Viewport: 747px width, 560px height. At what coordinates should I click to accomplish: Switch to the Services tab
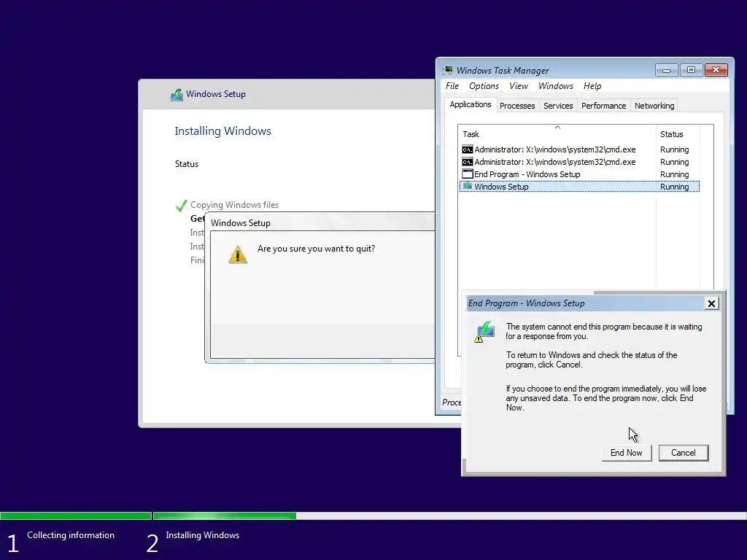click(558, 106)
